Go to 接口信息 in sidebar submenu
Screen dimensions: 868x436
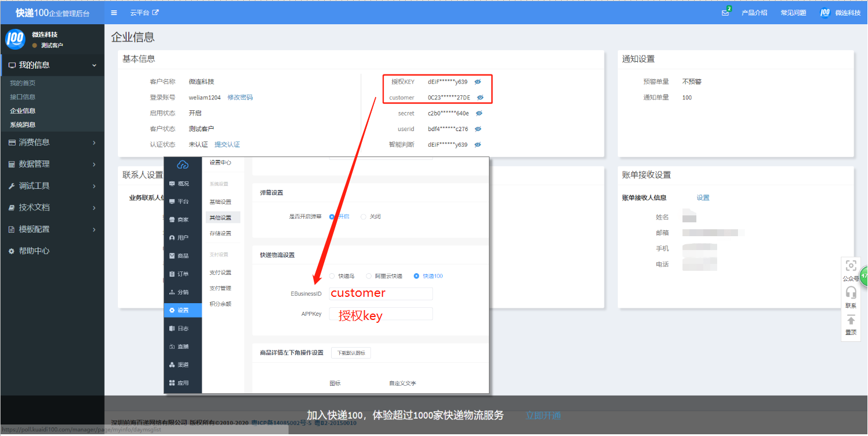point(23,97)
